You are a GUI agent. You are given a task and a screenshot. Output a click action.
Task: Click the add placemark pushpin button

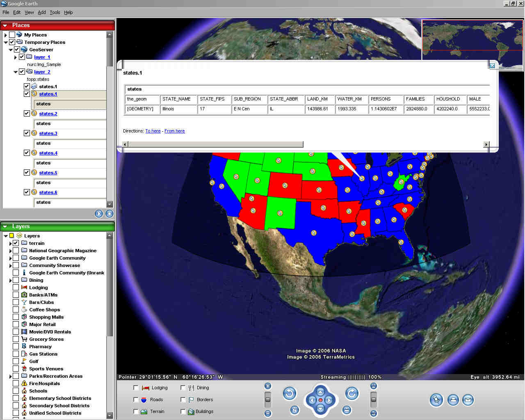(x=436, y=400)
